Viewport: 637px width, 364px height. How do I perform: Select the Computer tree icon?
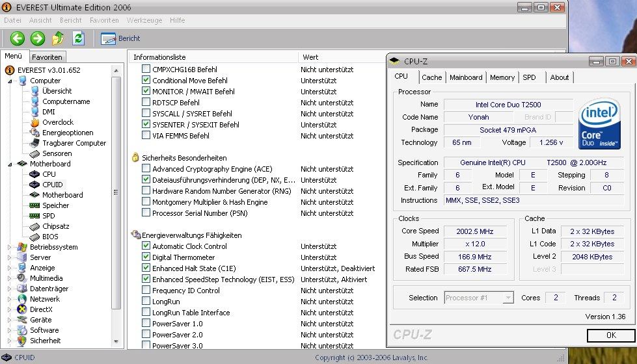[x=22, y=81]
